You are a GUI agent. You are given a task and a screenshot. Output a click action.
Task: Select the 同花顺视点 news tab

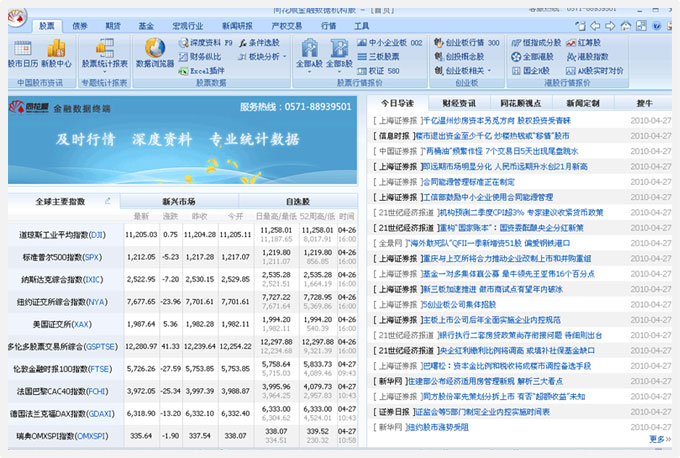521,103
